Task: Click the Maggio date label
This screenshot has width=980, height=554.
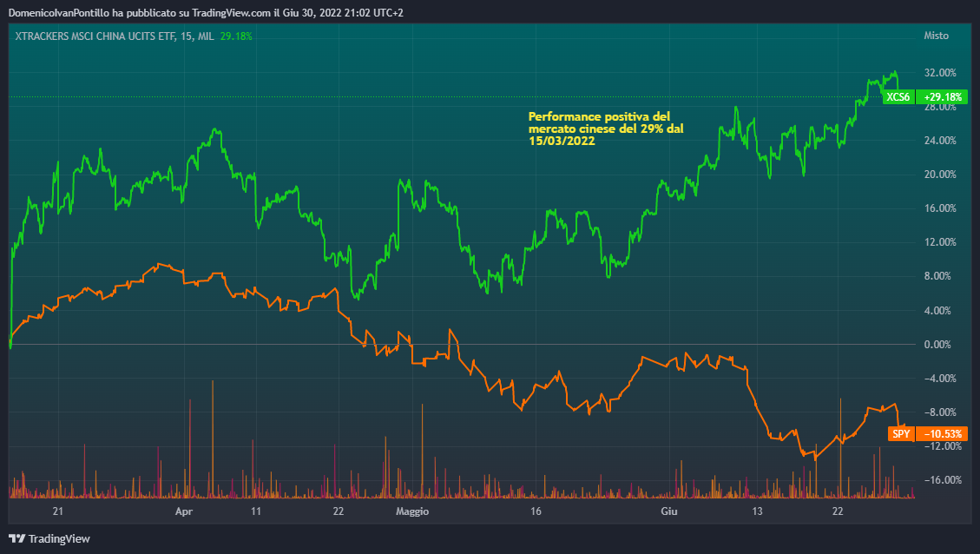Action: point(412,511)
